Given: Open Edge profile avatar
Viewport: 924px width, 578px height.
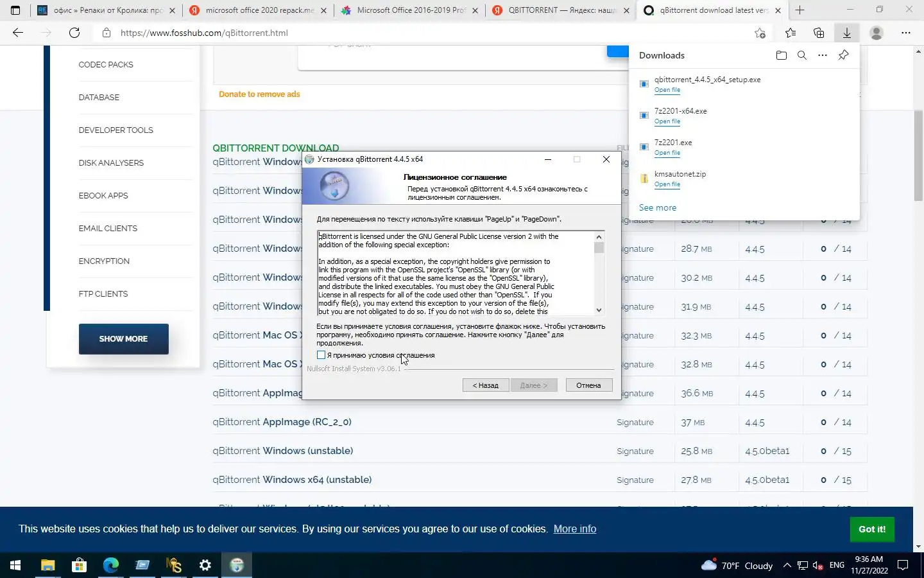Looking at the screenshot, I should coord(877,33).
